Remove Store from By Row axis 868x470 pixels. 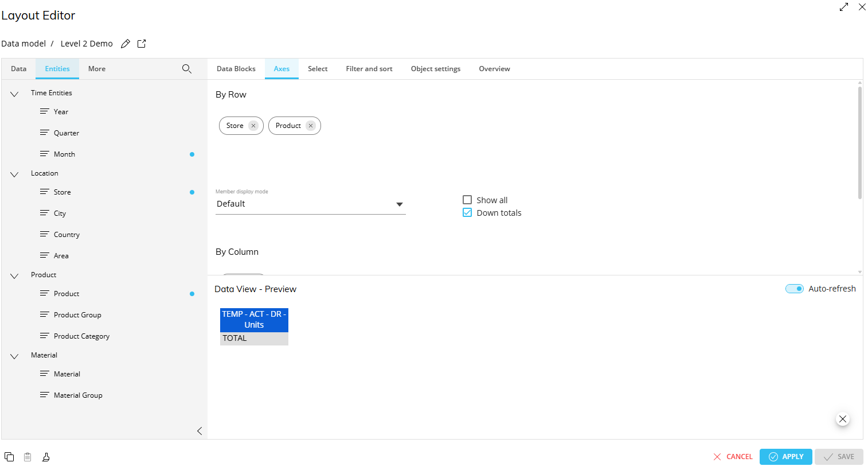click(253, 126)
